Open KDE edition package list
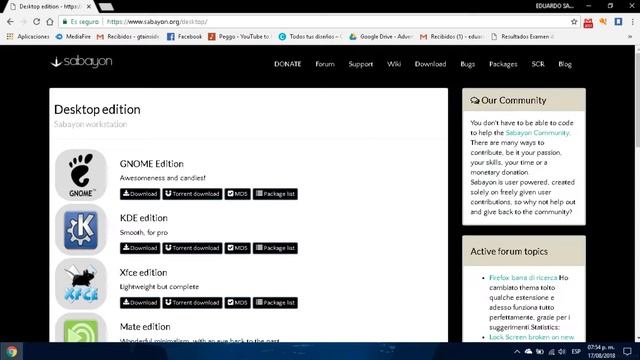The image size is (640, 360). pos(275,248)
